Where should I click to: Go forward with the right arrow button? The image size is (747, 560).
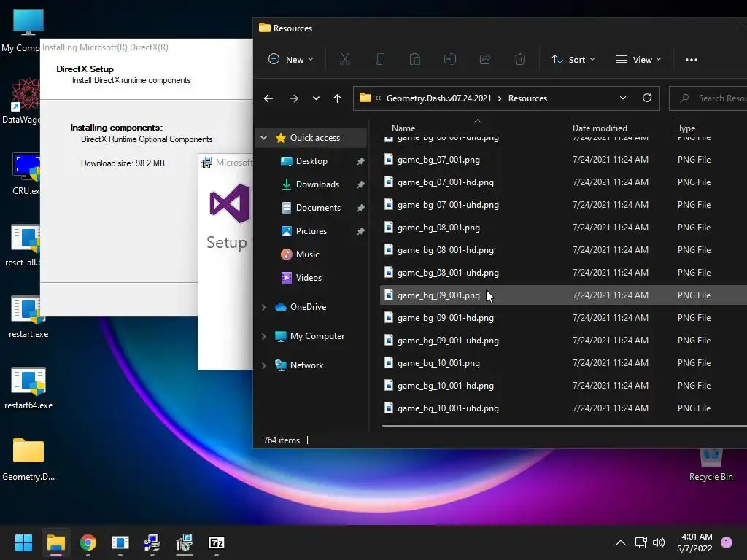[293, 98]
